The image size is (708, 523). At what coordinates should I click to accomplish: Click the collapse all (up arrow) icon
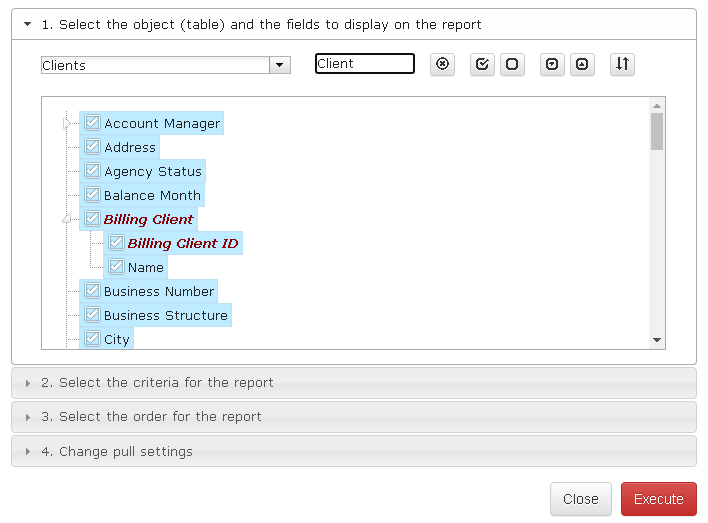582,64
